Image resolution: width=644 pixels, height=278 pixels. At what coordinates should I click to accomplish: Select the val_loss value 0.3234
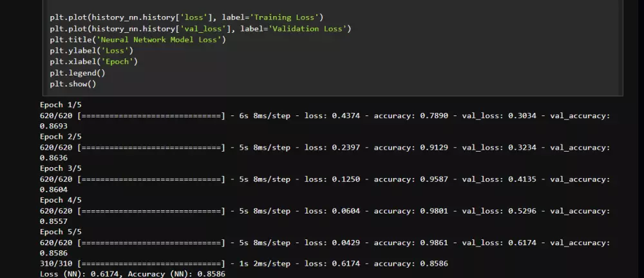pyautogui.click(x=522, y=147)
